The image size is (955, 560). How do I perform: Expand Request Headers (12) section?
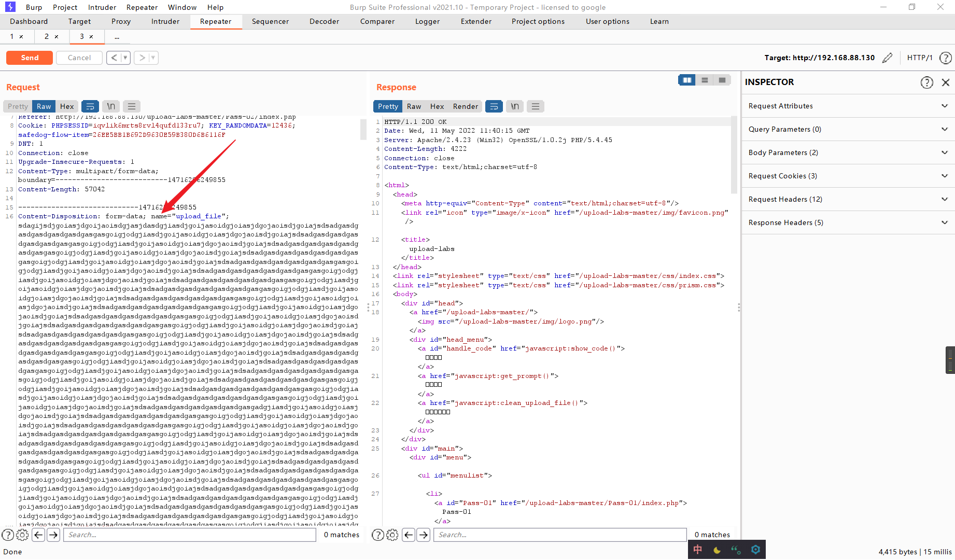pos(848,199)
